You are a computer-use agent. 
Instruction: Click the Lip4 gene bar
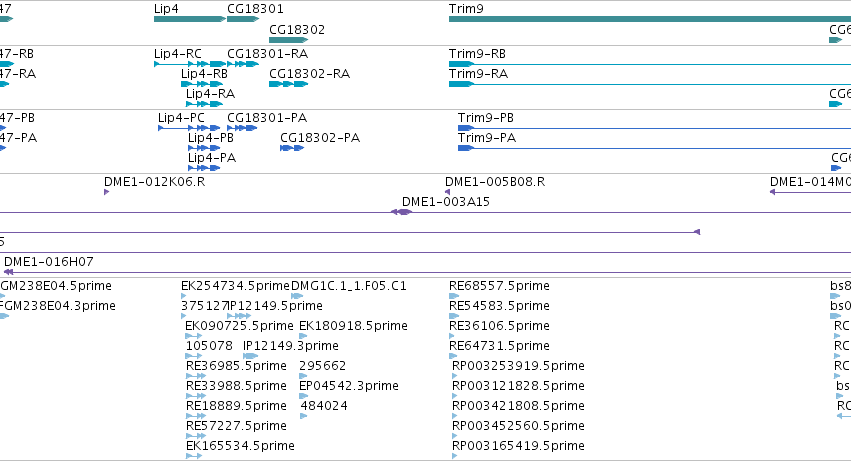(x=190, y=19)
